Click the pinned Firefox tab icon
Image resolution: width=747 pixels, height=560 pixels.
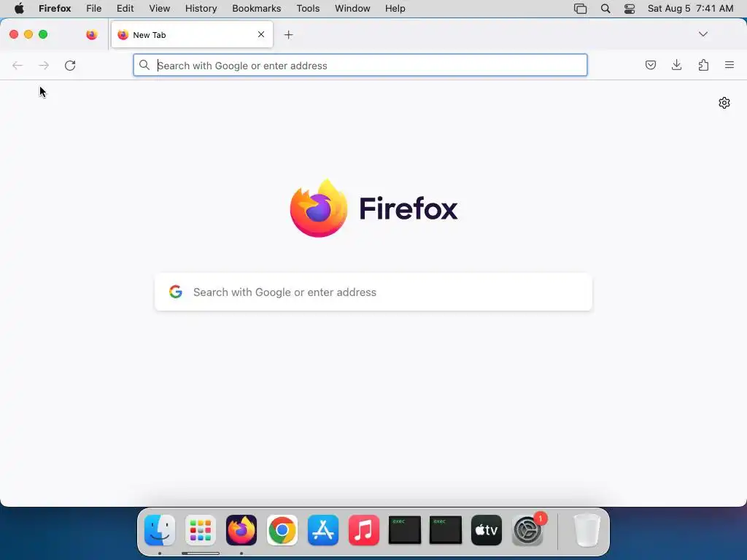coord(92,35)
